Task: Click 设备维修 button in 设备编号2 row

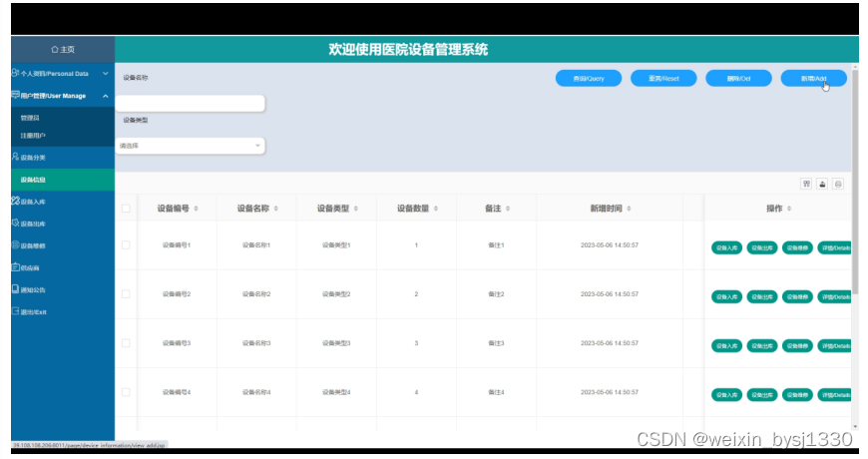Action: click(798, 297)
